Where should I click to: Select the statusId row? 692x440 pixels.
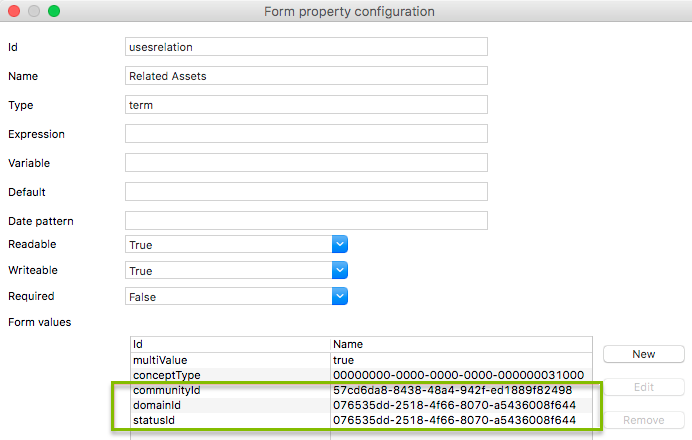[x=230, y=420]
